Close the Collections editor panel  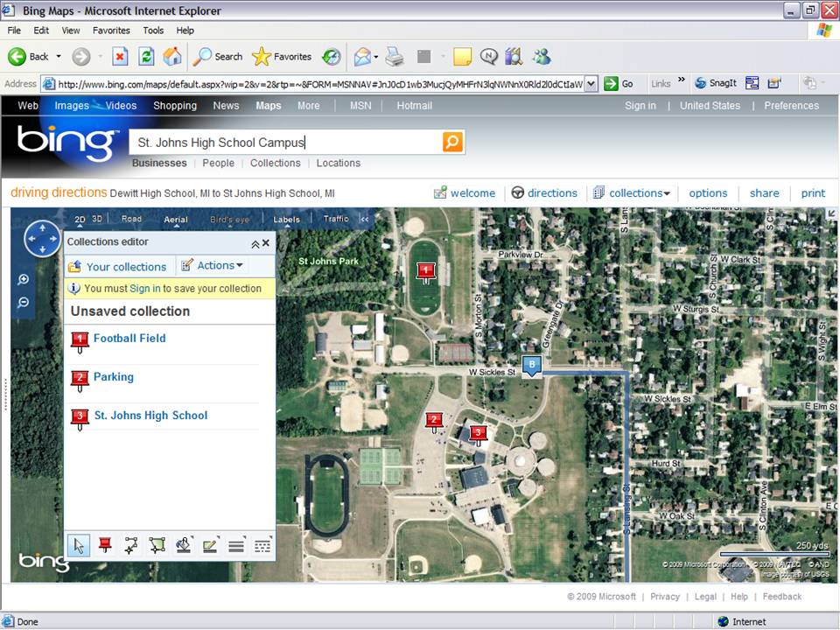(266, 243)
